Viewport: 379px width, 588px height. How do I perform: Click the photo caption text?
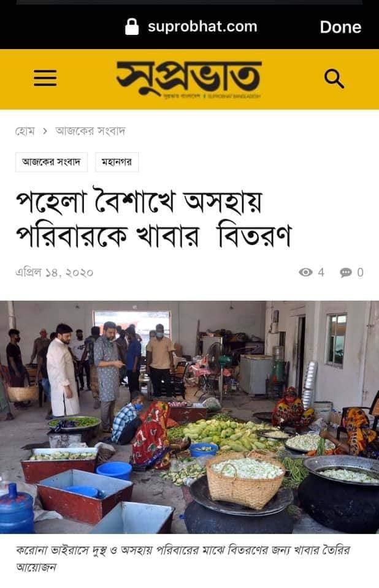(x=183, y=559)
